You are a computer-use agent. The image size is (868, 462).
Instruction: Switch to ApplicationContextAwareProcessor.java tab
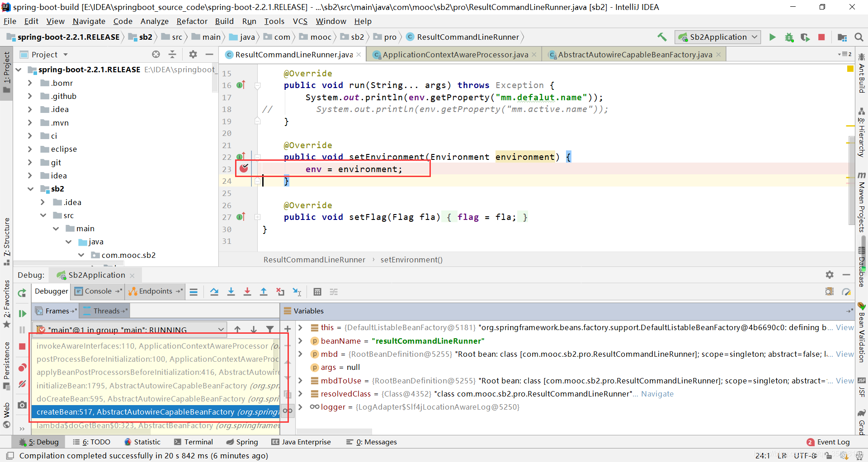click(454, 55)
